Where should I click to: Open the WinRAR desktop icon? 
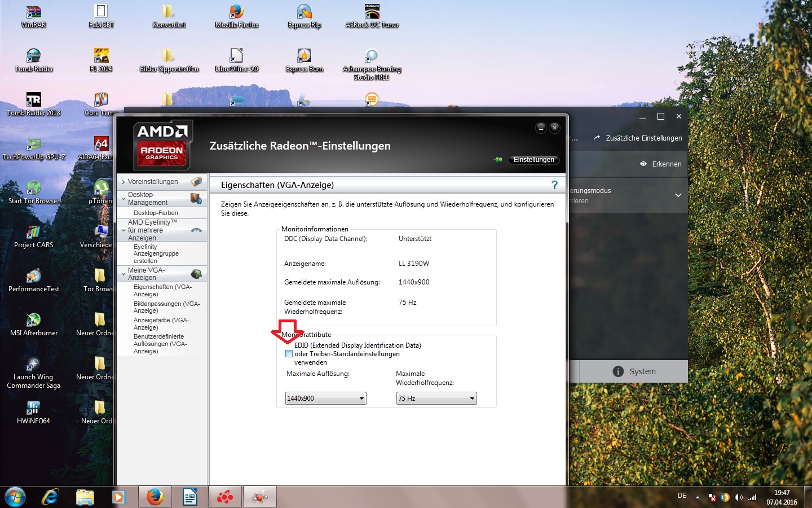[x=34, y=16]
